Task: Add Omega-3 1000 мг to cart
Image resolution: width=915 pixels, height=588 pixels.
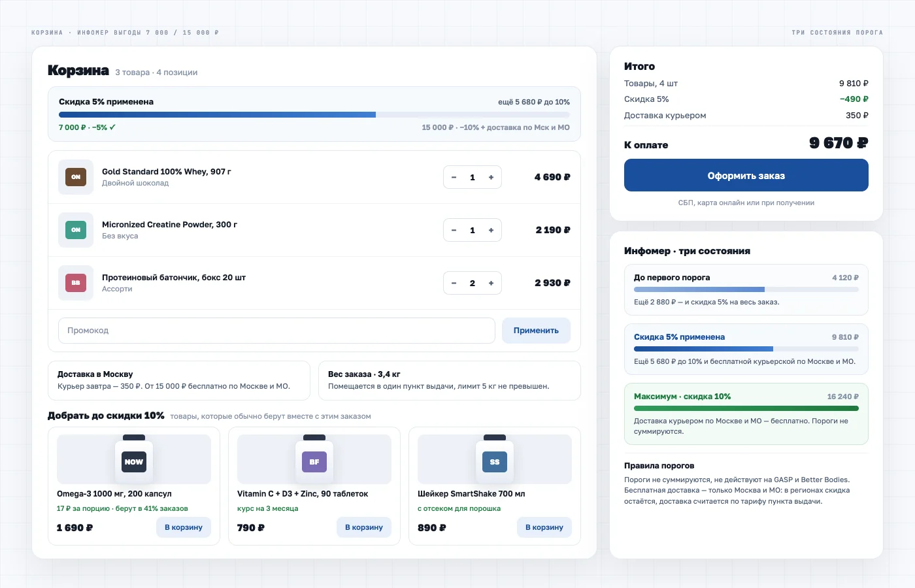Action: [x=184, y=527]
